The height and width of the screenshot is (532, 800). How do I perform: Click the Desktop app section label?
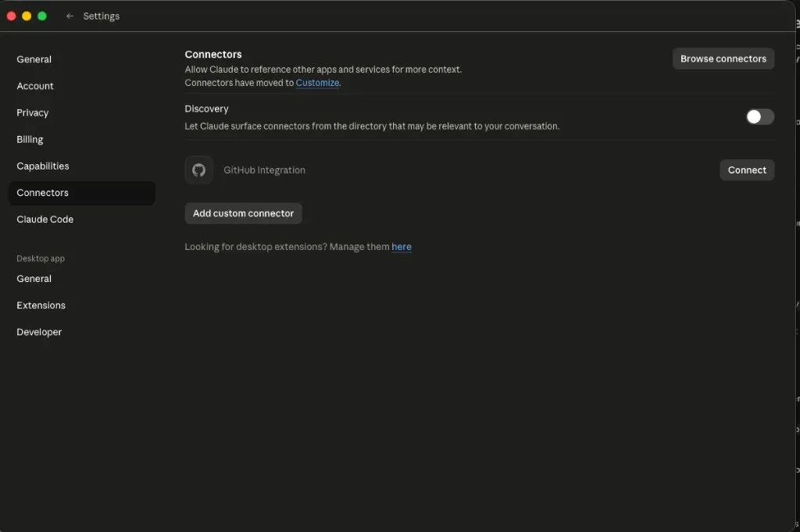tap(41, 259)
